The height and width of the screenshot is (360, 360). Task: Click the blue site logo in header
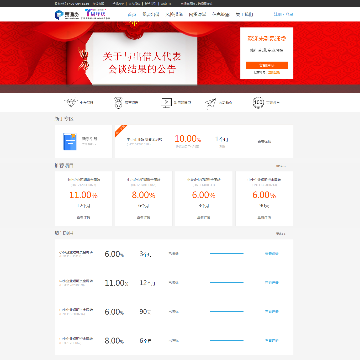tap(67, 14)
